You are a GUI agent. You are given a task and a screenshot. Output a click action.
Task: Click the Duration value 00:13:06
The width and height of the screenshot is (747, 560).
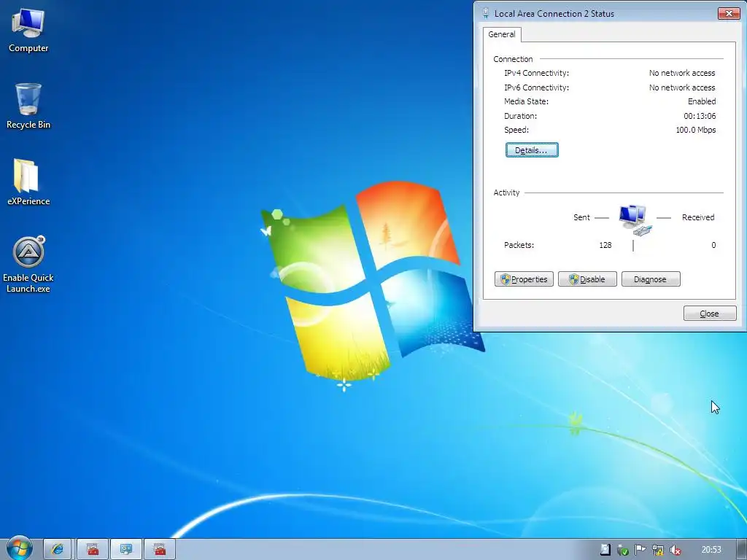(x=700, y=116)
